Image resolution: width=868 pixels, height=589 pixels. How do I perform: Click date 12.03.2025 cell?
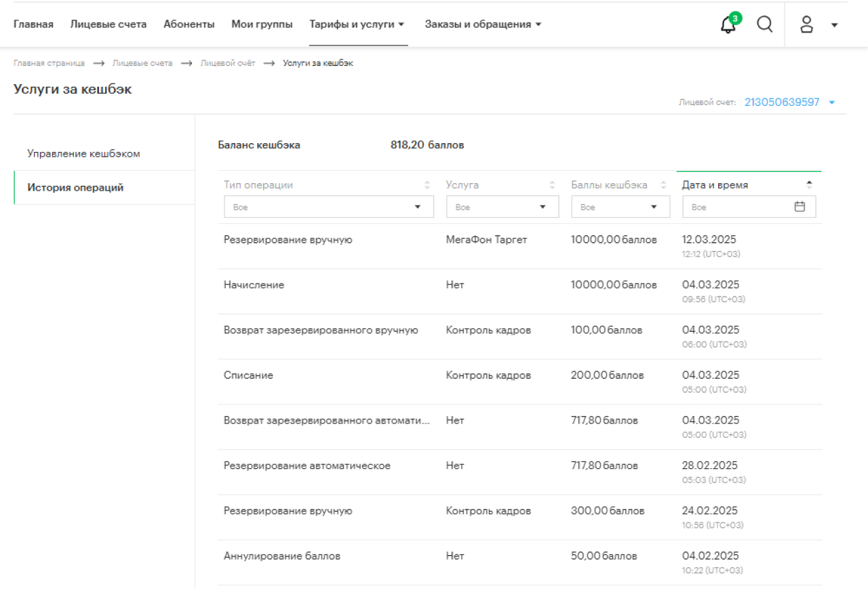click(709, 240)
